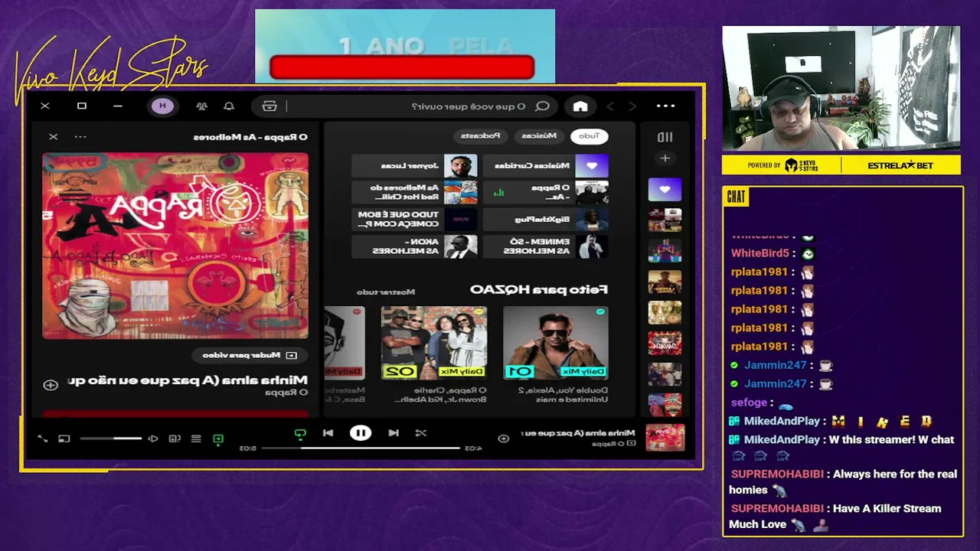Click chat message 'Always here for the real homies'
This screenshot has height=551, width=980.
pyautogui.click(x=843, y=482)
